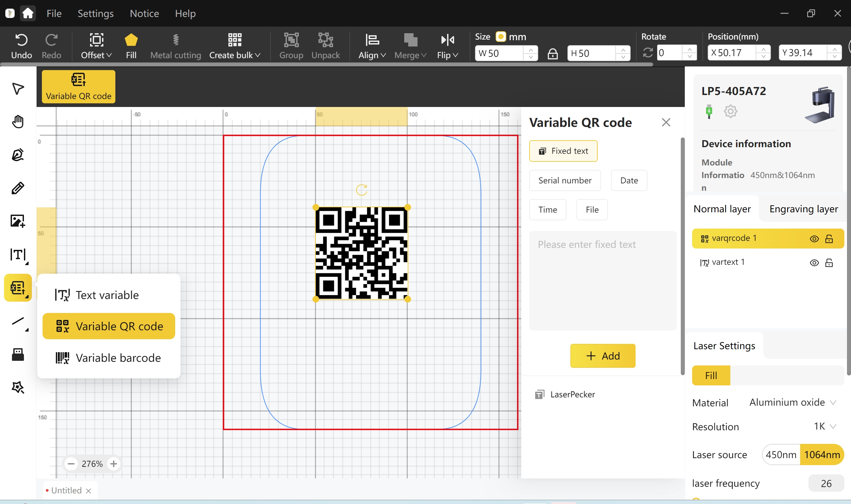Select the arrow selection tool
851x504 pixels.
18,88
